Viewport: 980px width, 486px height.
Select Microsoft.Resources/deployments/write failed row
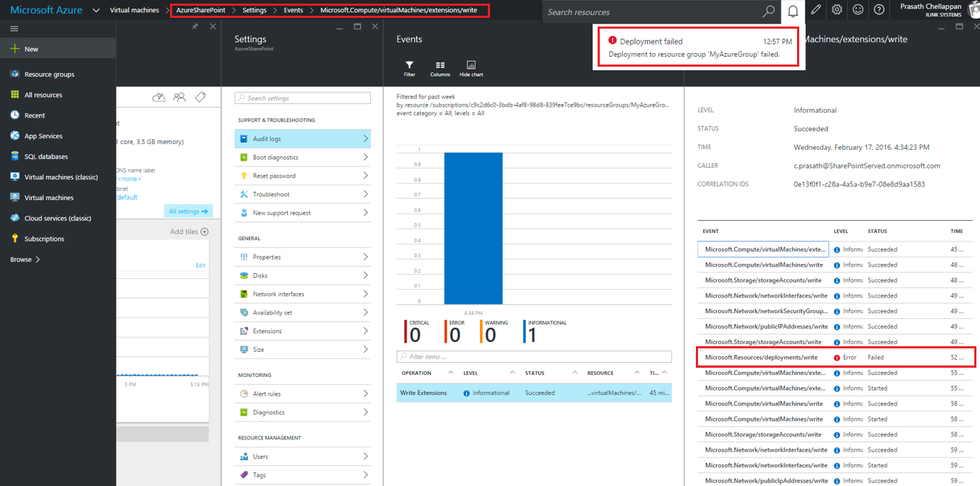(836, 357)
